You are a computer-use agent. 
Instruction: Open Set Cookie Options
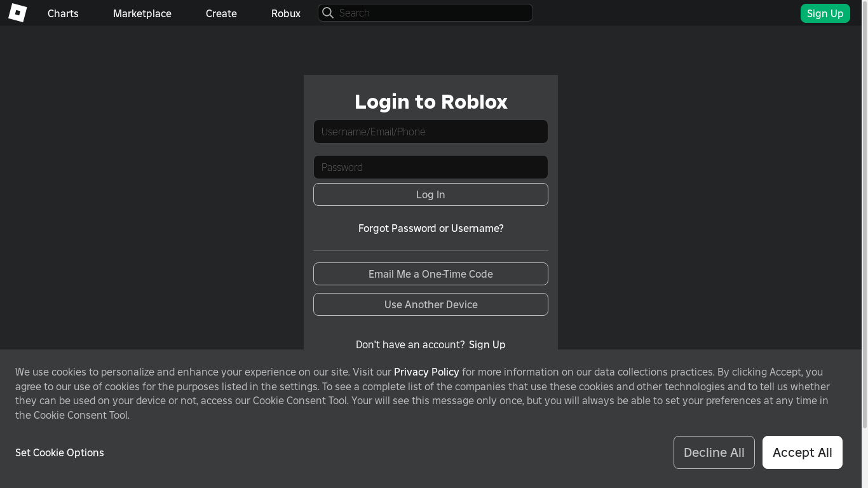[x=60, y=452]
